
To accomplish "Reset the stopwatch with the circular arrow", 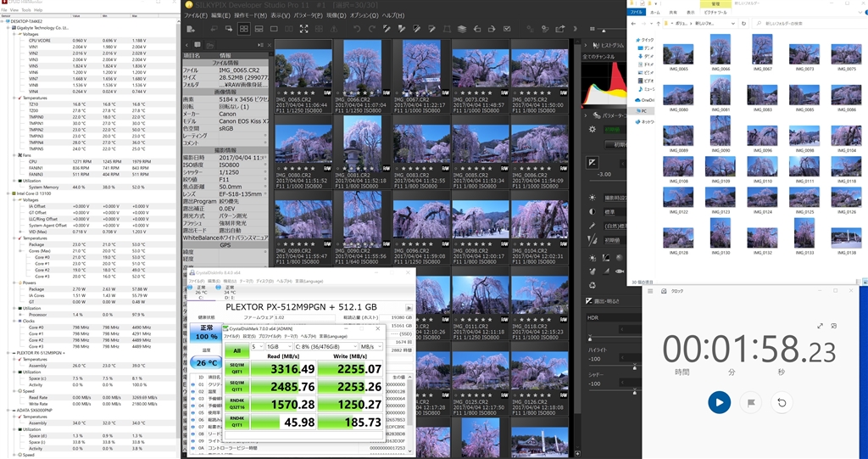I will (x=782, y=402).
